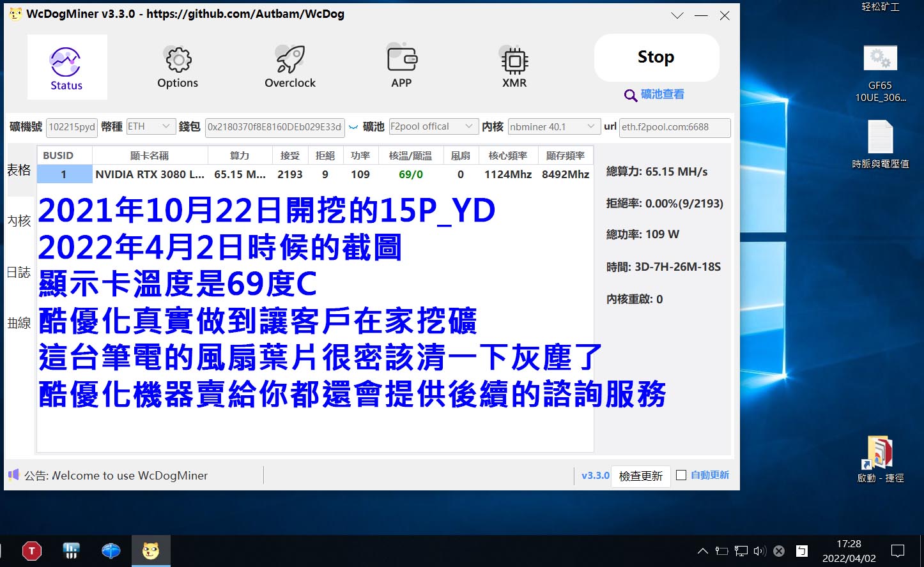Click the wavy icon beside the wallet field
924x567 pixels.
click(353, 127)
